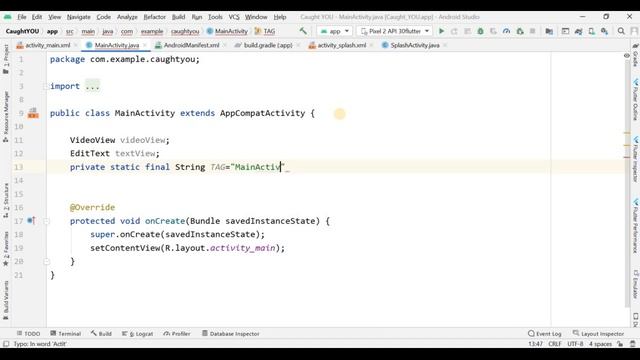Open the Structure side panel
This screenshot has height=360, width=640.
(6, 200)
